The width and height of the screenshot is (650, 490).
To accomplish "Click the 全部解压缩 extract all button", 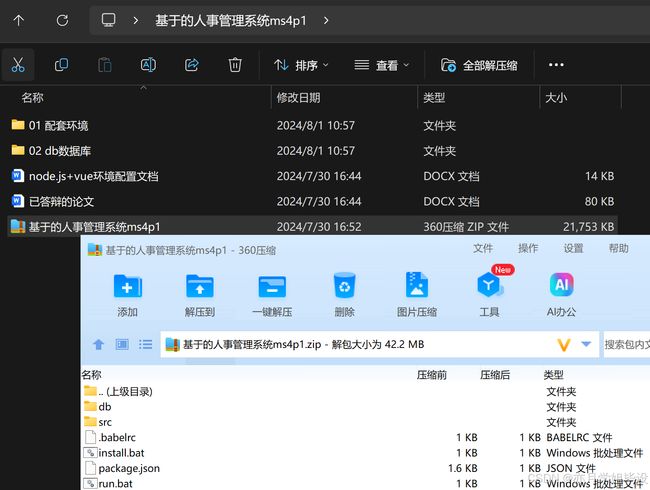I will click(x=479, y=65).
